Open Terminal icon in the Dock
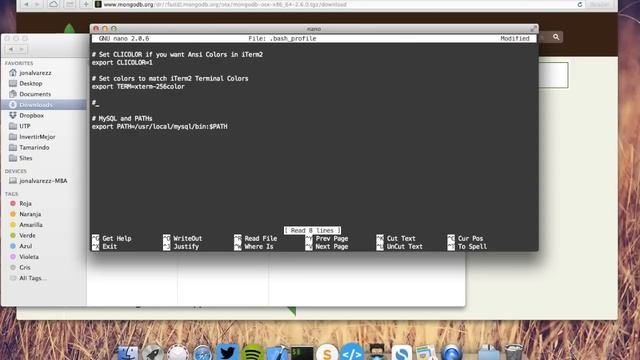The image size is (640, 360). (x=302, y=353)
